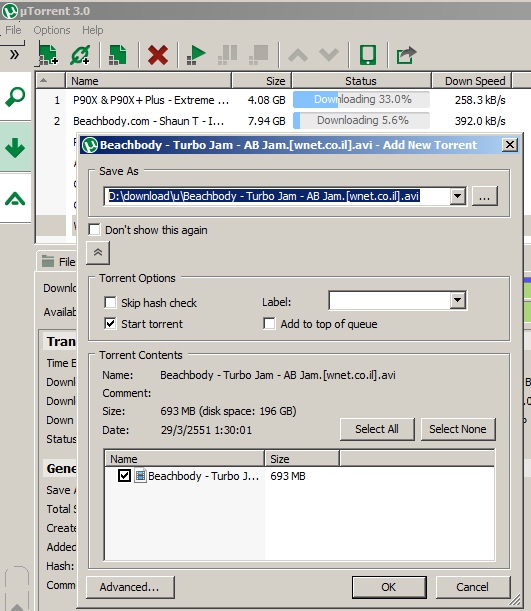Click the green up-arrow sidebar icon
The image size is (531, 611).
tap(15, 199)
